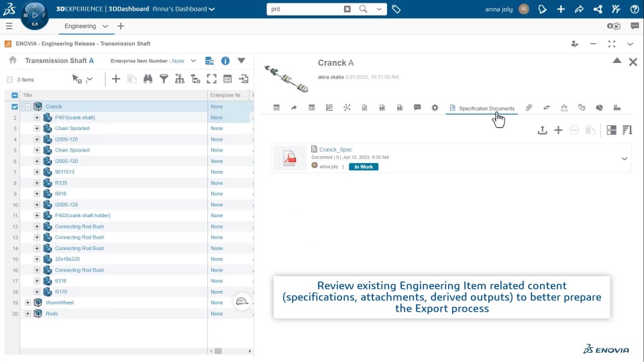
Task: Click the filter funnel icon
Action: click(164, 79)
